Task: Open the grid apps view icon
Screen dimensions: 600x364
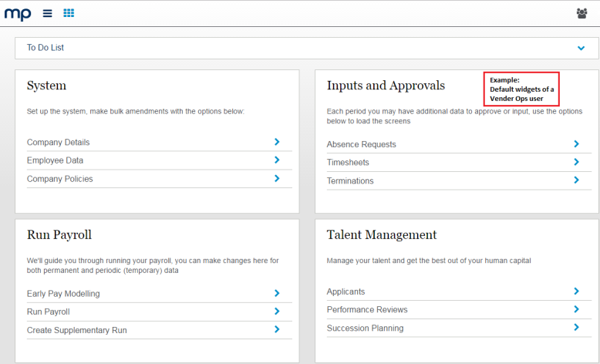Action: 69,13
